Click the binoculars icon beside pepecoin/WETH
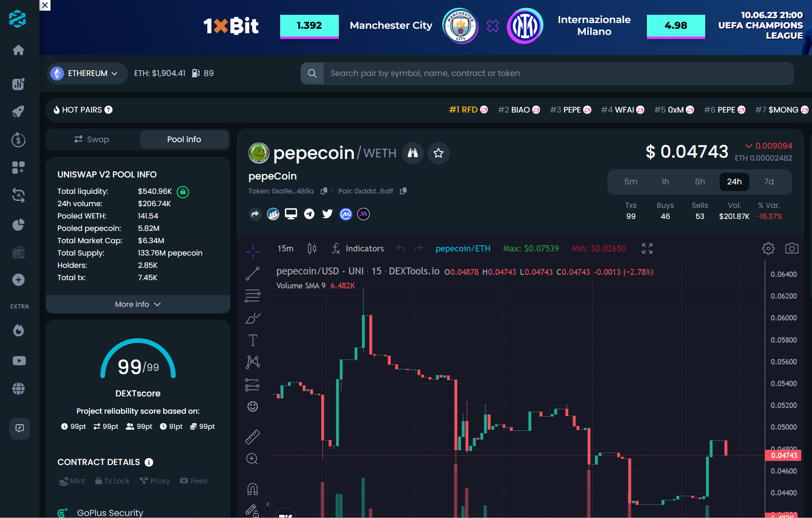Image resolution: width=812 pixels, height=518 pixels. (x=413, y=153)
